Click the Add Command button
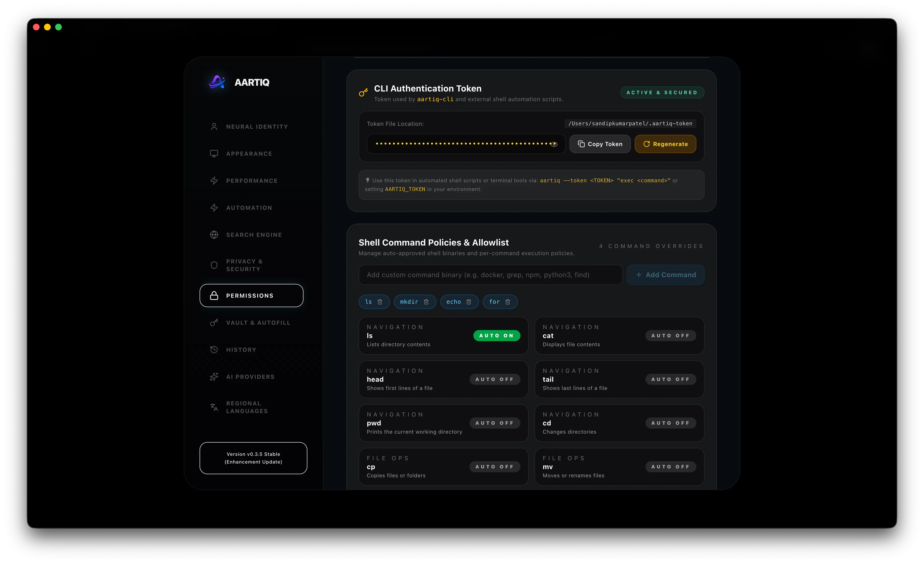 (x=665, y=275)
